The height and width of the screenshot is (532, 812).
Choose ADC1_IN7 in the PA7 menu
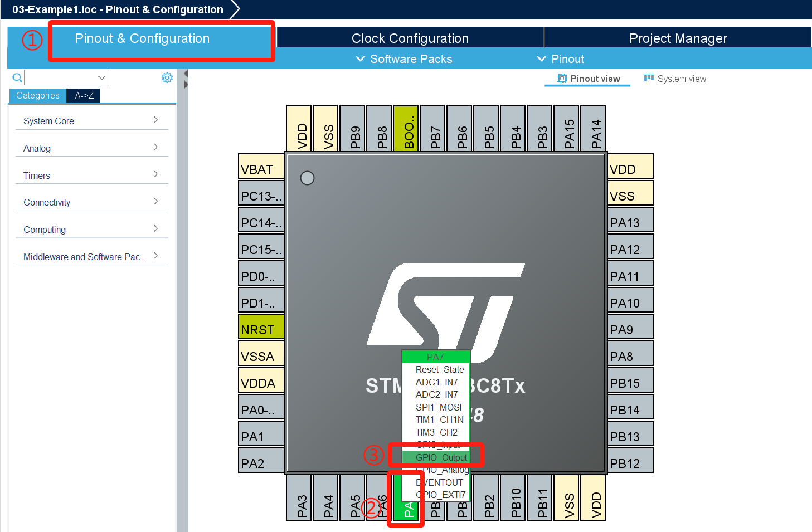[x=436, y=383]
